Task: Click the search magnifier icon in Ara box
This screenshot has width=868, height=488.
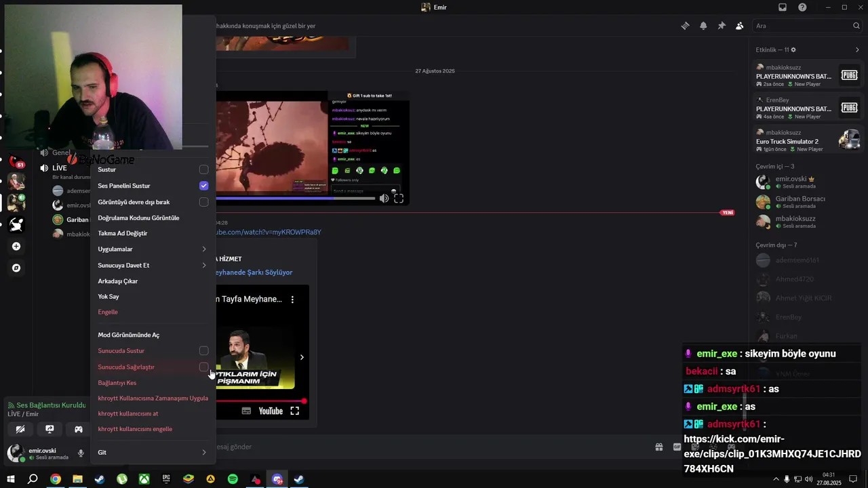Action: pyautogui.click(x=856, y=26)
